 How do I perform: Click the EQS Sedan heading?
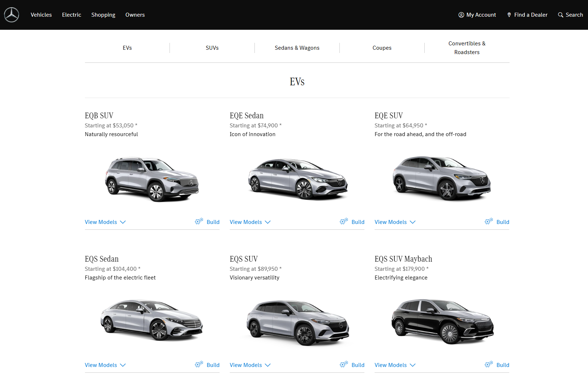tap(102, 259)
